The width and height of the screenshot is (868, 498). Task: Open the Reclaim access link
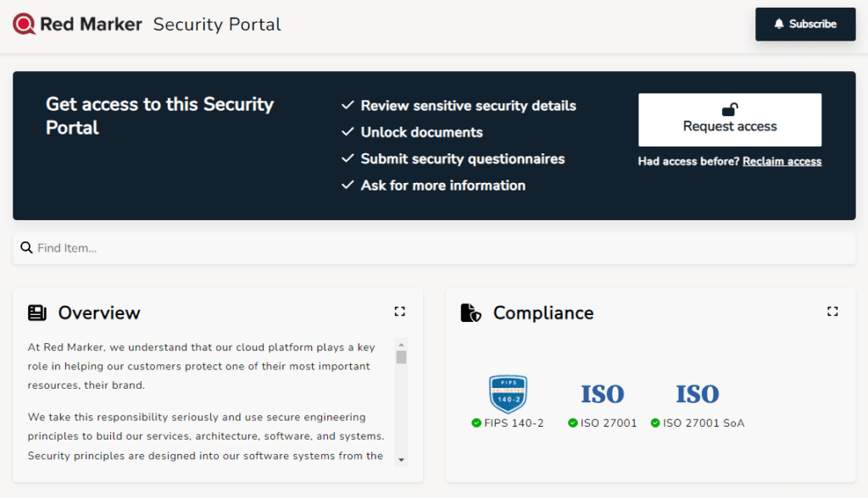782,162
